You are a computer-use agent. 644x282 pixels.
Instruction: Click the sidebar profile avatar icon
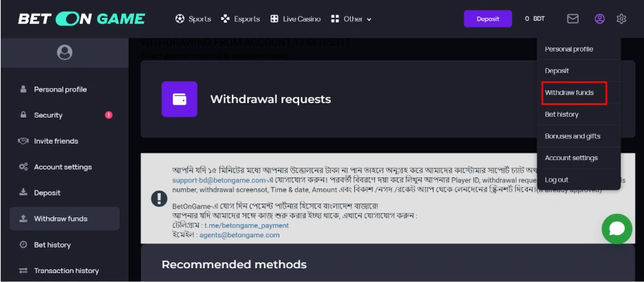pyautogui.click(x=65, y=52)
